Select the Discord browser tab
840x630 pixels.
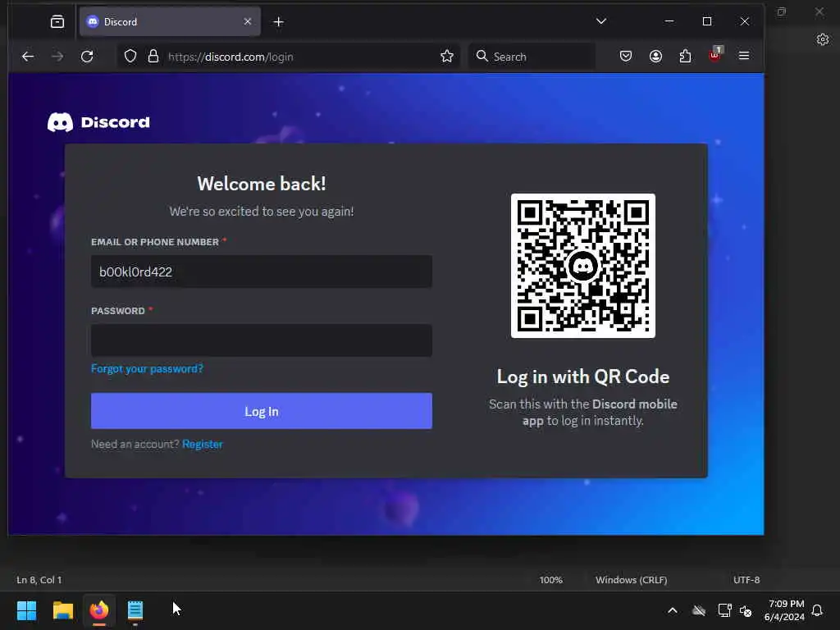(x=170, y=21)
